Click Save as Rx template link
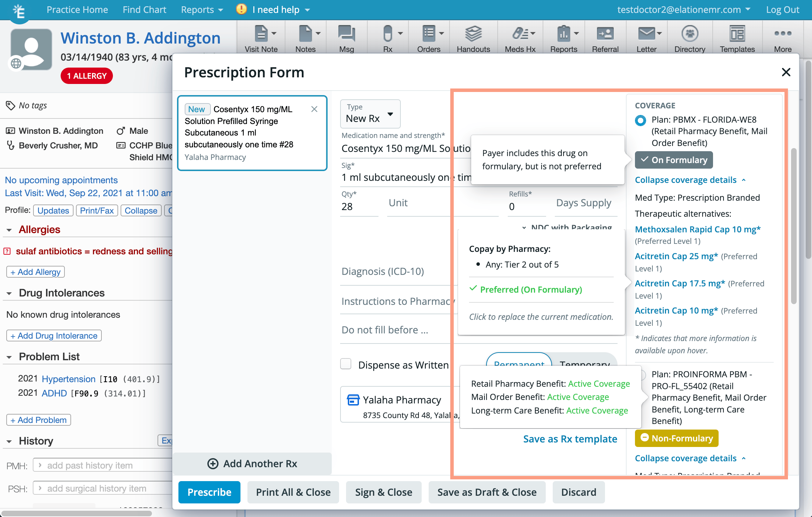 pyautogui.click(x=570, y=439)
